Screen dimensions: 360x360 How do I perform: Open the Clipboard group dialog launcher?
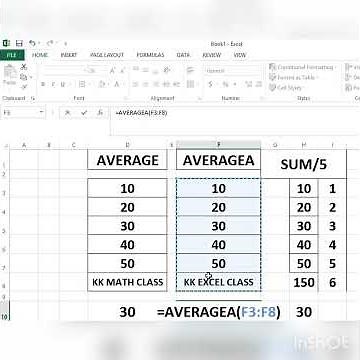[33, 98]
